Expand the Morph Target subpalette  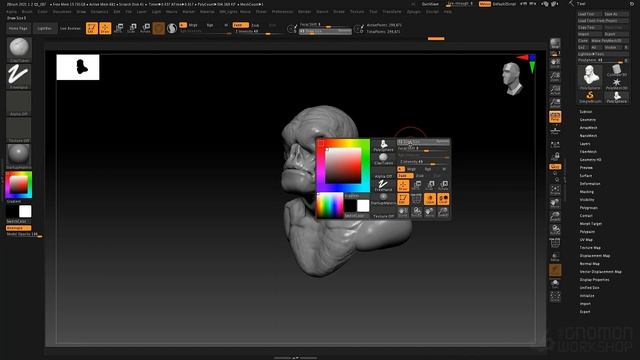(x=591, y=224)
